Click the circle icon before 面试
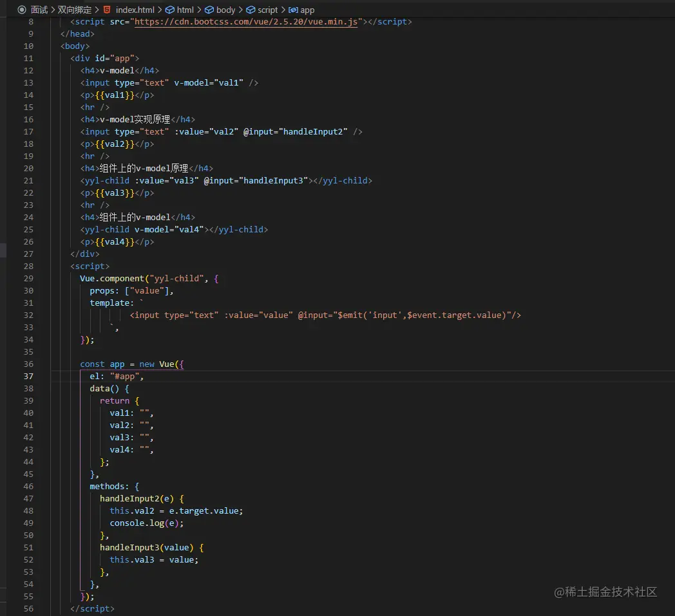The height and width of the screenshot is (616, 675). coord(21,10)
